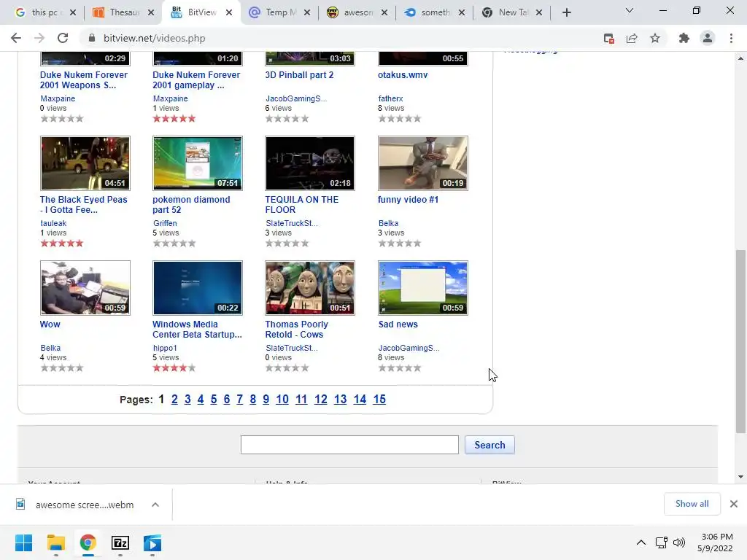
Task: Click the browser forward arrow
Action: (39, 38)
